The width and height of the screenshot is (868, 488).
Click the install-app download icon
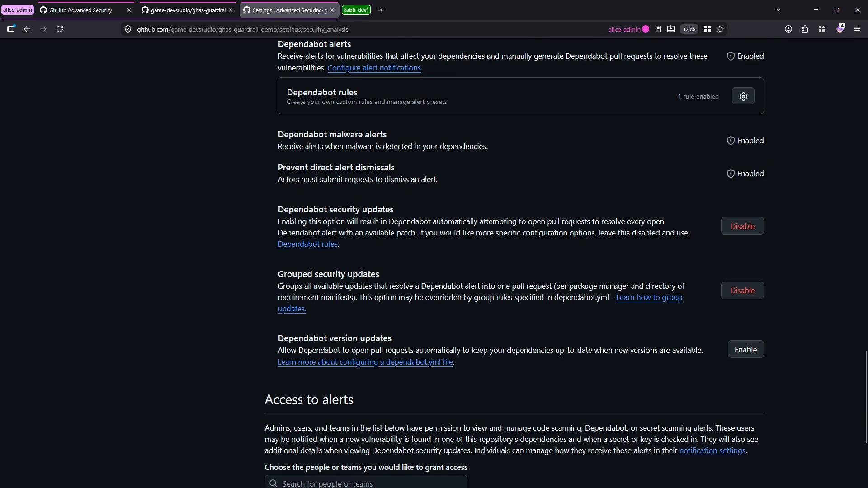pyautogui.click(x=671, y=29)
